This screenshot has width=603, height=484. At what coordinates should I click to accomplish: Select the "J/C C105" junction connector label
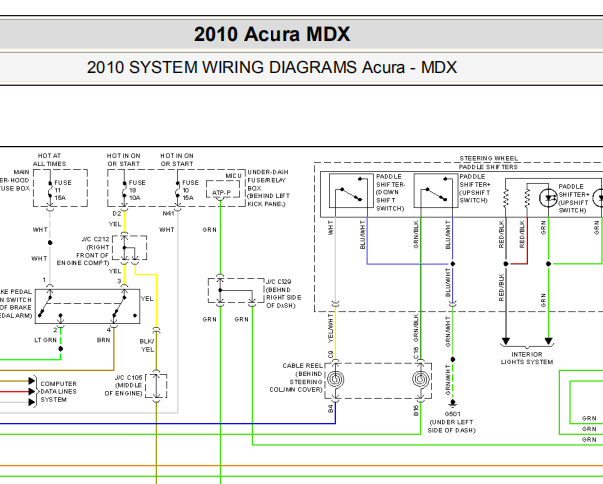(x=123, y=386)
